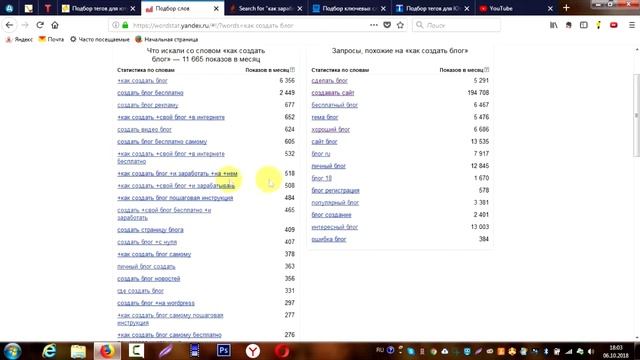Image resolution: width=640 pixels, height=360 pixels.
Task: Click the RU language indicator in tray
Action: click(x=380, y=350)
